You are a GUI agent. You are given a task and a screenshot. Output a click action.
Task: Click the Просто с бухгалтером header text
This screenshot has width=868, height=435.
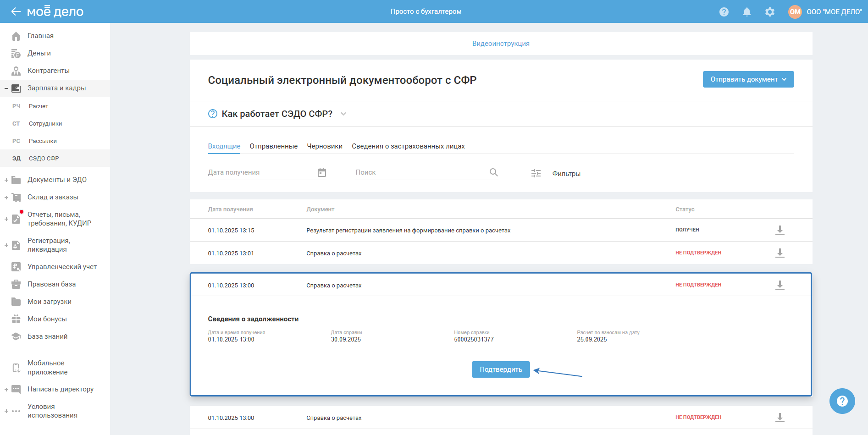[x=426, y=11]
